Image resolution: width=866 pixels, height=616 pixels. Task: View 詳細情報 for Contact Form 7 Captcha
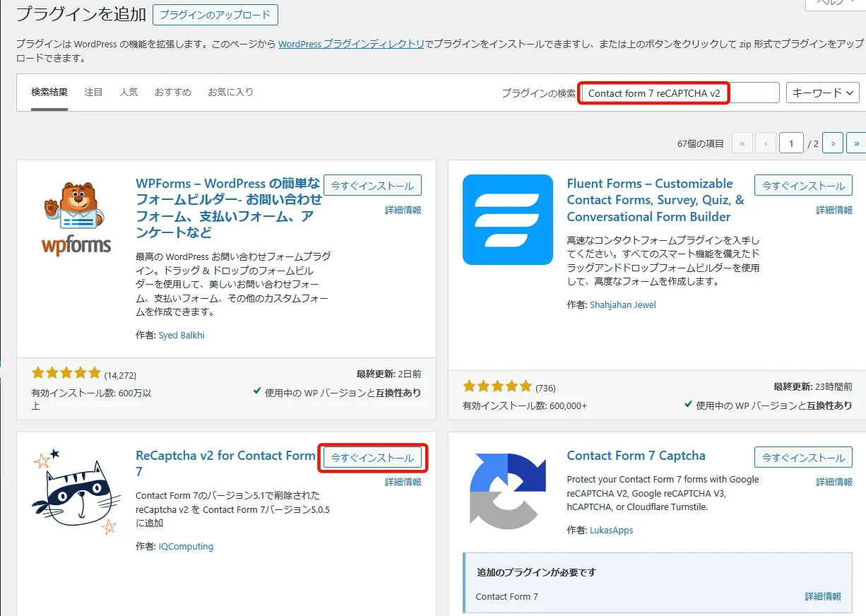(834, 482)
